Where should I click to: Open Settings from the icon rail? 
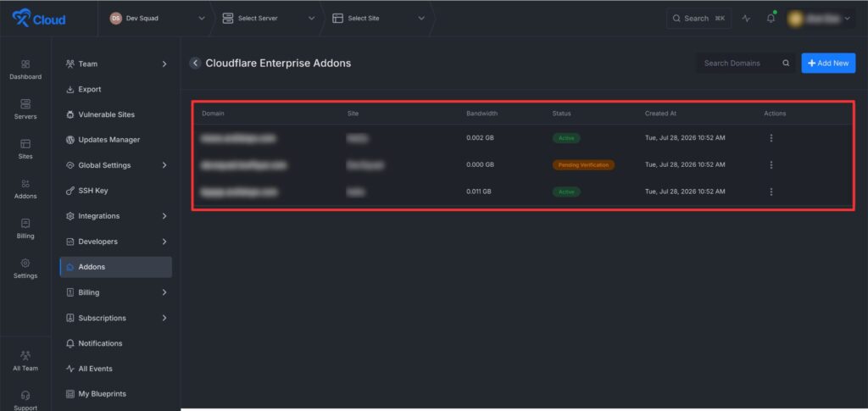[x=25, y=269]
